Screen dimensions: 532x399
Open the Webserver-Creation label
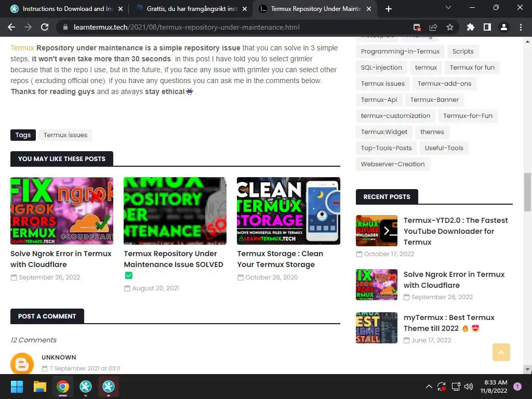pos(393,164)
